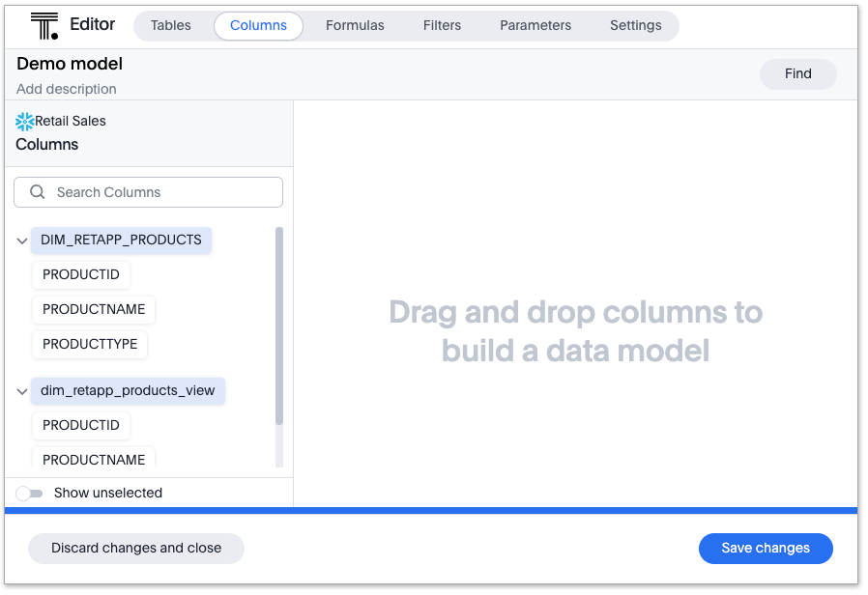
Task: Select PRODUCTID under dim_retapp_products_view
Action: click(80, 425)
